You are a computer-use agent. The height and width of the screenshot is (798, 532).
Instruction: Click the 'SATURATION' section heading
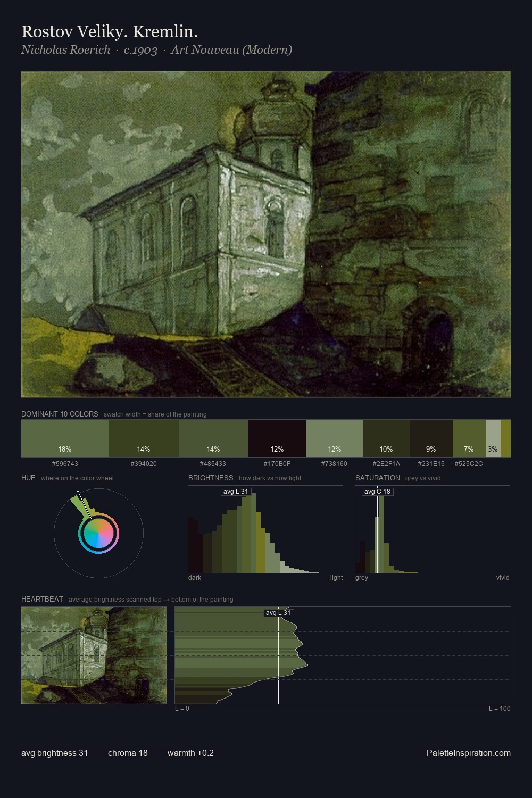coord(378,478)
